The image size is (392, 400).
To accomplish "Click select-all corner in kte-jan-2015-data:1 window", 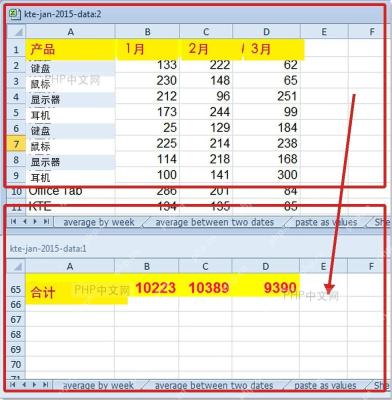I will [17, 266].
